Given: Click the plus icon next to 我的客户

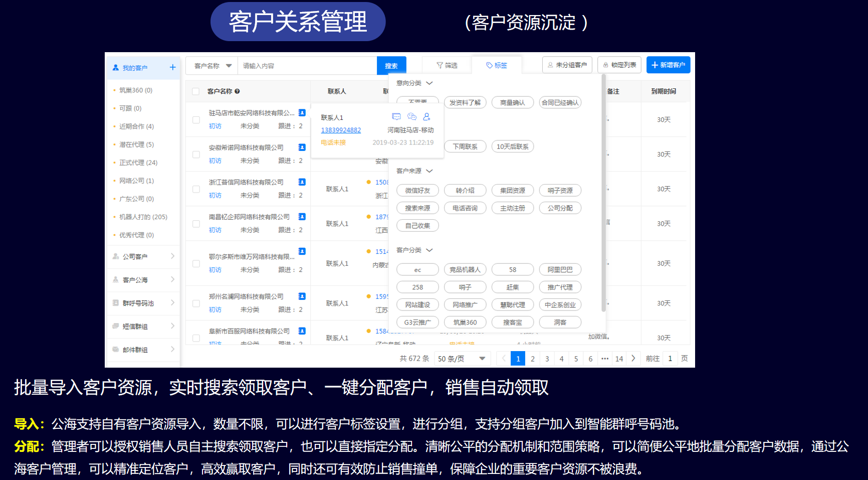Looking at the screenshot, I should [x=172, y=67].
